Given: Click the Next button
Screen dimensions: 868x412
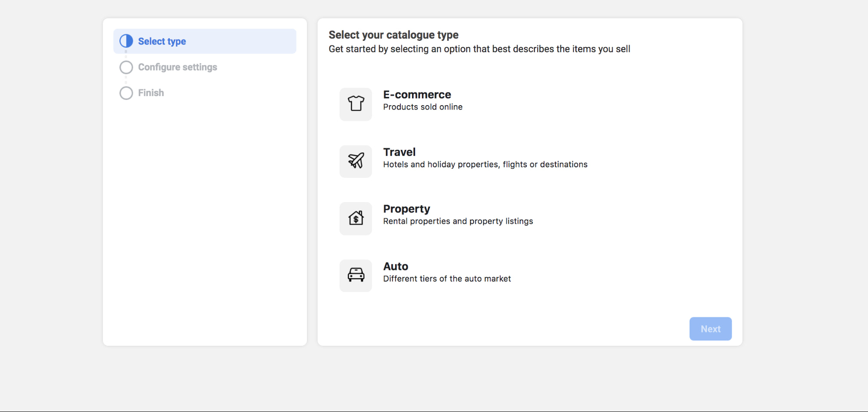Looking at the screenshot, I should (x=710, y=329).
